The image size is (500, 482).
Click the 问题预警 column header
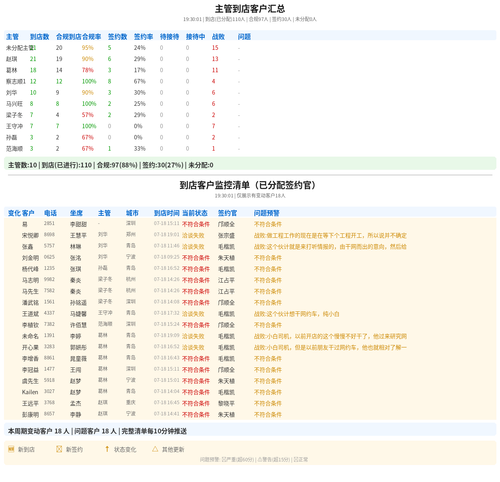[x=267, y=213]
